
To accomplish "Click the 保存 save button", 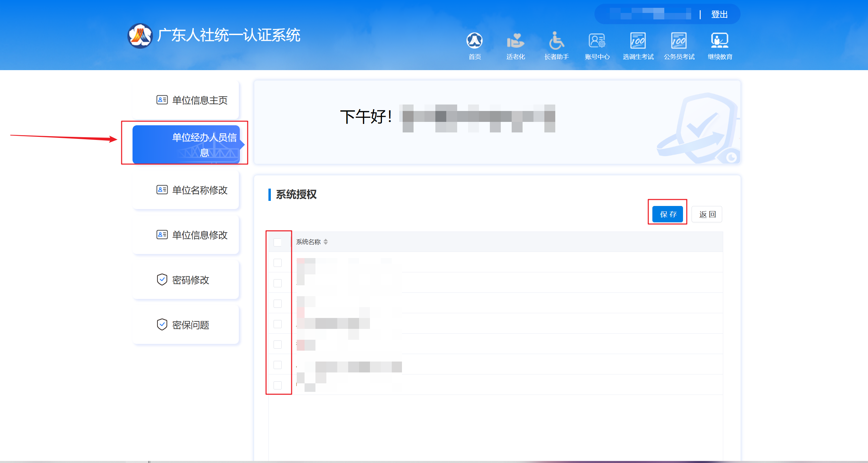I will [667, 214].
